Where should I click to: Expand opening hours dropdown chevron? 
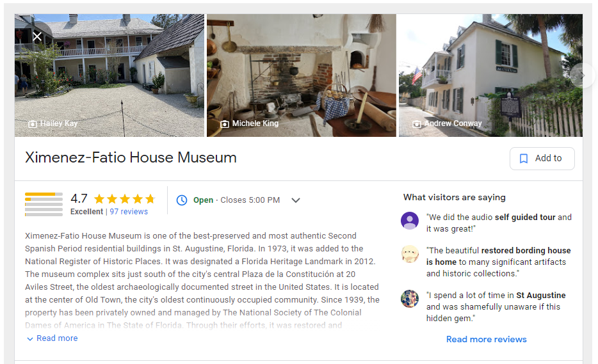296,200
